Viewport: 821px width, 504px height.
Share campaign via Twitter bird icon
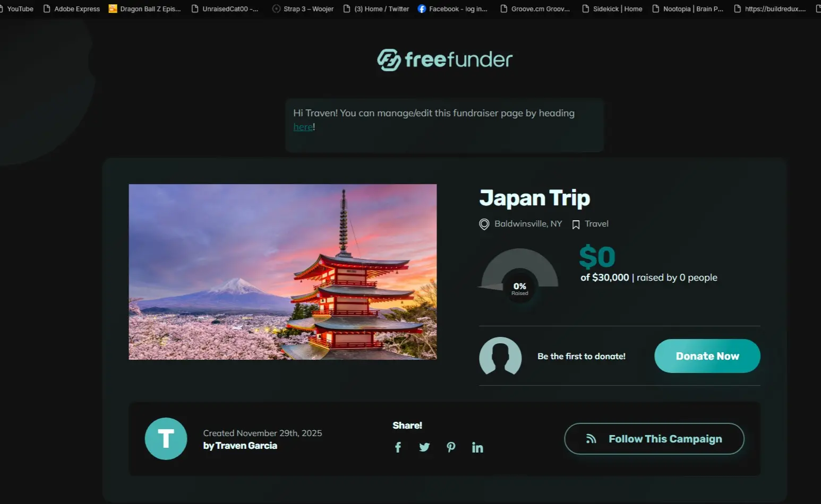[x=424, y=447]
